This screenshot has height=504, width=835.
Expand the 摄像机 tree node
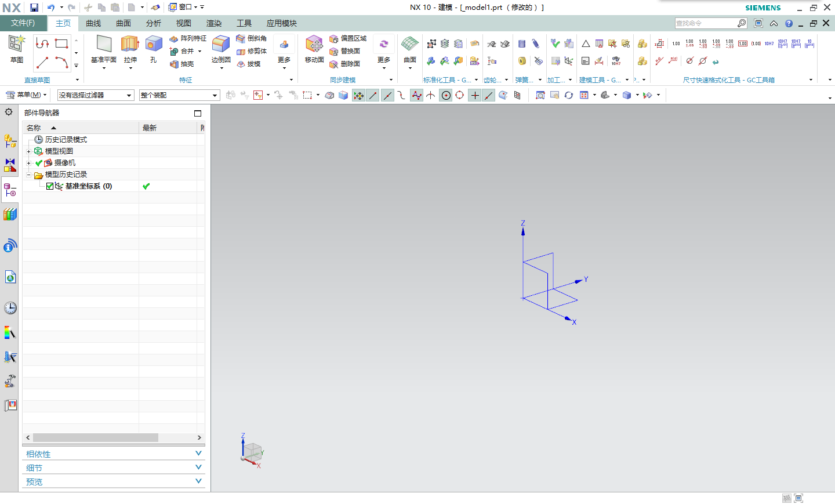tap(28, 163)
